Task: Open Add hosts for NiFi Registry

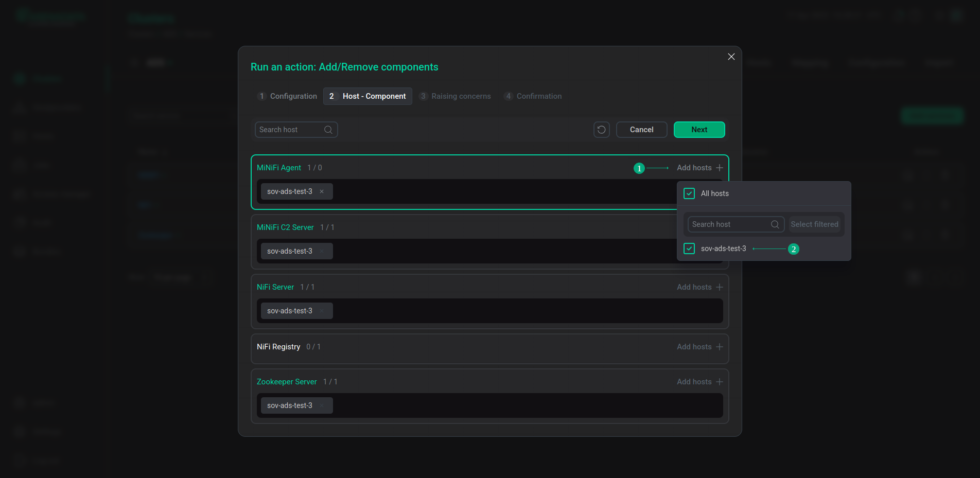Action: [x=700, y=347]
